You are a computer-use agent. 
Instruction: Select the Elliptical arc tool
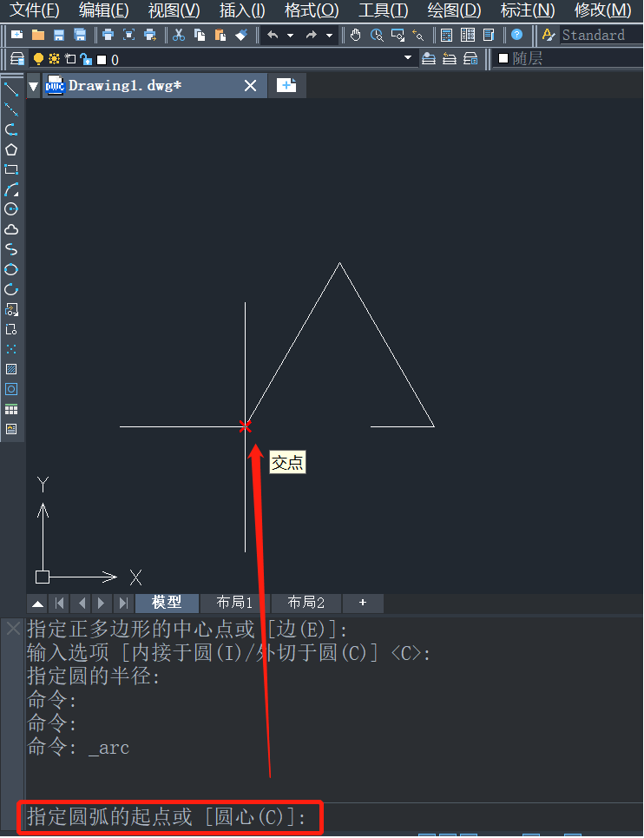(x=11, y=289)
